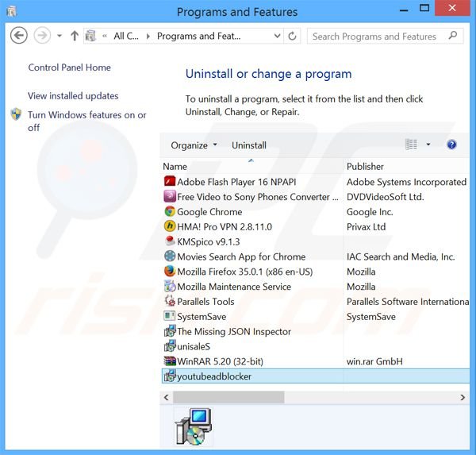This screenshot has height=455, width=476.
Task: Click the youtubeadblocker installer icon
Action: click(170, 376)
